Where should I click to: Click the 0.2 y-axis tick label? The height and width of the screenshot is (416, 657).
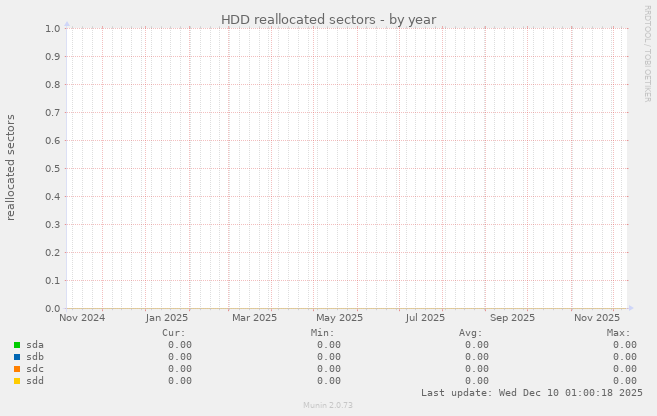[53, 253]
